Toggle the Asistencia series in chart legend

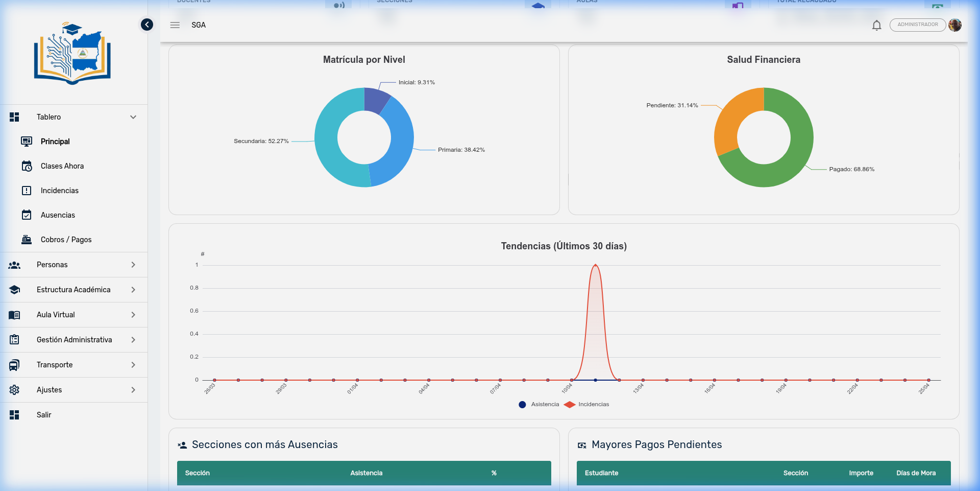point(540,405)
